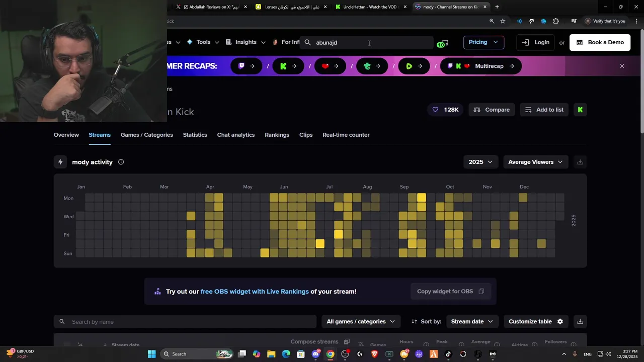Viewport: 644px width, 362px height.
Task: Open the Kick streamer recap
Action: (x=288, y=66)
